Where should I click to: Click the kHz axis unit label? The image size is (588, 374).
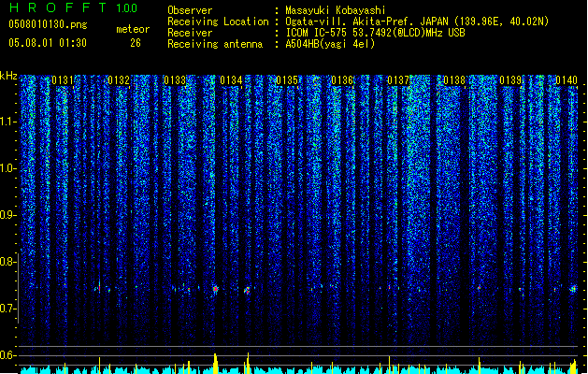click(x=8, y=76)
